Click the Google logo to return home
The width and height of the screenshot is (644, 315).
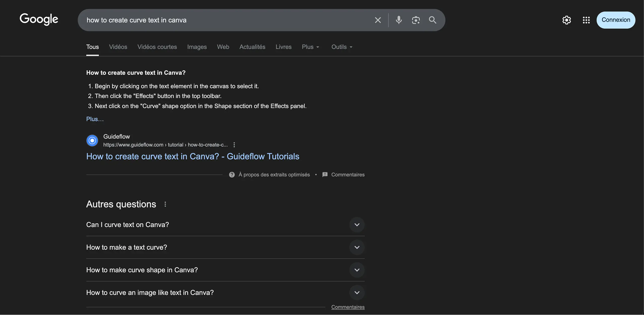(x=38, y=19)
